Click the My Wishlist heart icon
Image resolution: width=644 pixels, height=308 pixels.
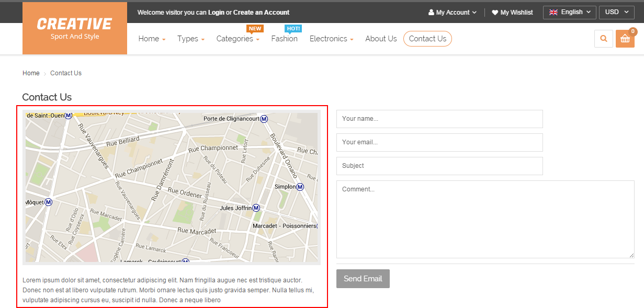495,13
